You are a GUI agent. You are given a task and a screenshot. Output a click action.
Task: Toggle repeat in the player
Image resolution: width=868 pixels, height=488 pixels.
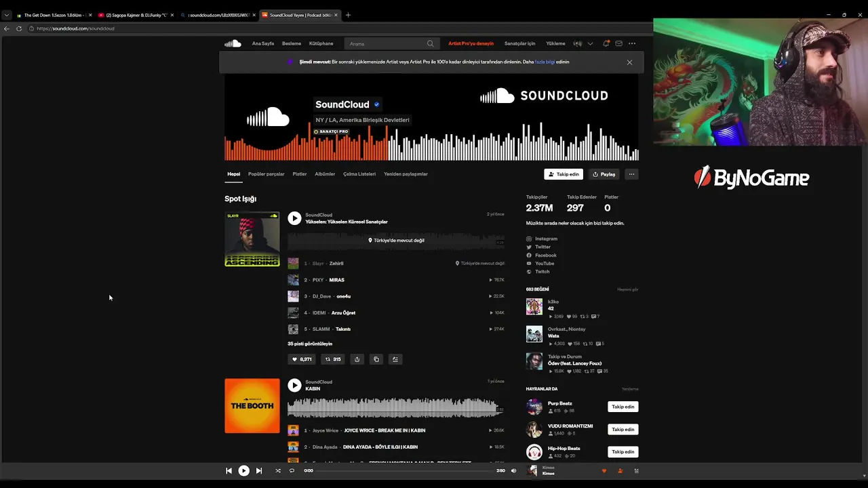click(x=292, y=471)
